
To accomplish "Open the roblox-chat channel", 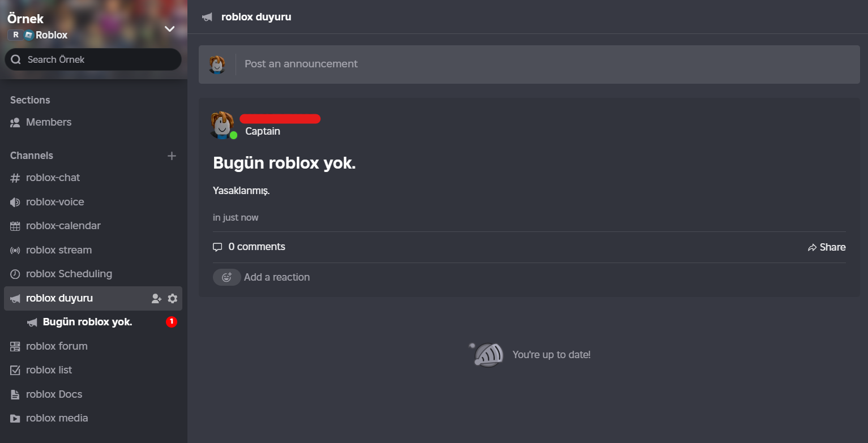I will [x=53, y=178].
